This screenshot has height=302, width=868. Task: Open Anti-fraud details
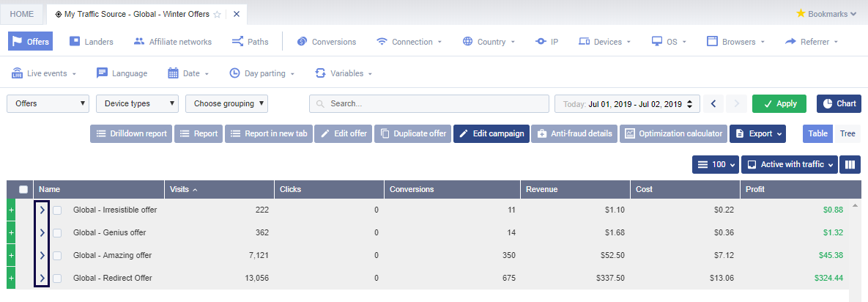(x=574, y=133)
